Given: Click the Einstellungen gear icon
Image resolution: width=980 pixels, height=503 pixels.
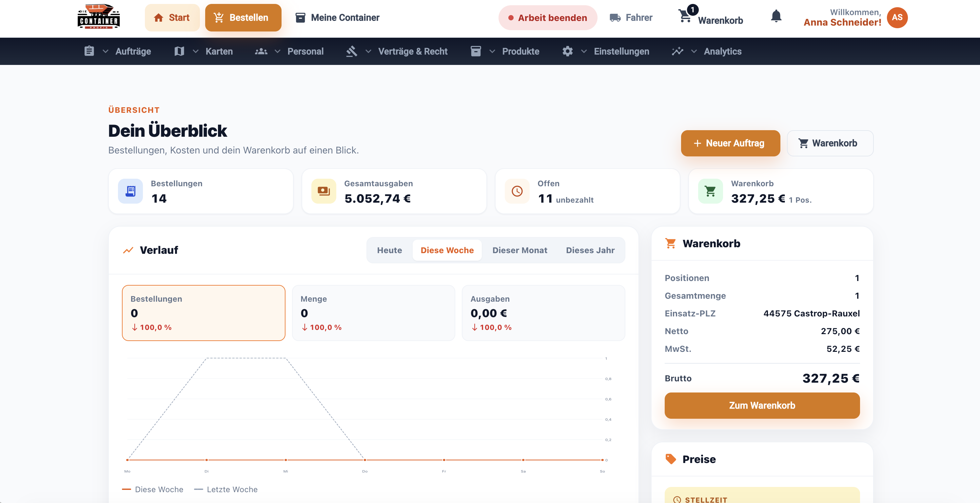Looking at the screenshot, I should click(x=568, y=51).
